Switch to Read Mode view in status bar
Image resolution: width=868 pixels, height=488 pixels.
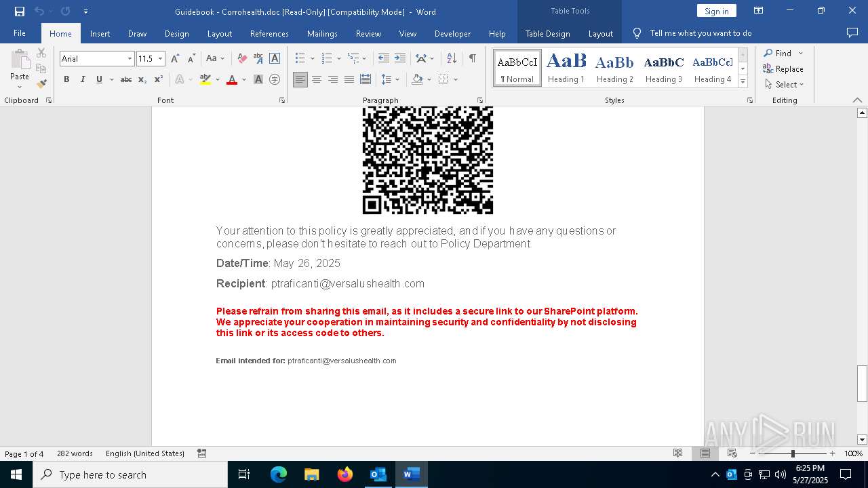pos(677,453)
